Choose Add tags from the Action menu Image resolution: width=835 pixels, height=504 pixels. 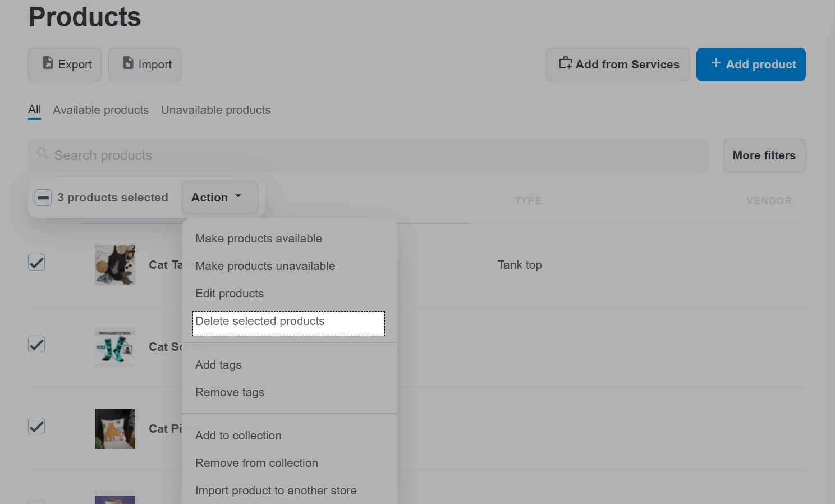218,364
